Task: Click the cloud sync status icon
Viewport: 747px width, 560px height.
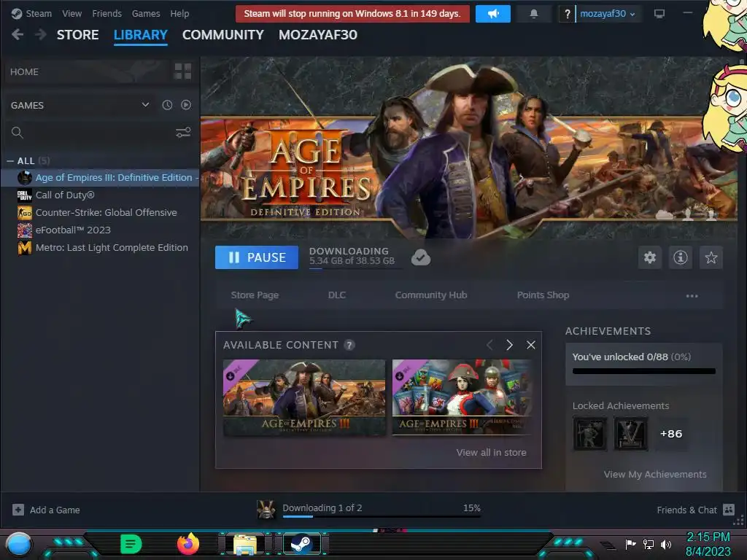Action: (x=421, y=257)
